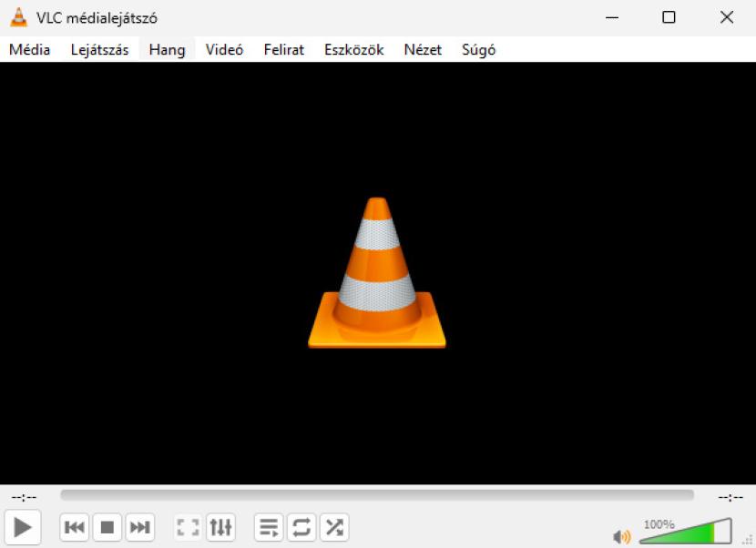Skip to the previous media item
The width and height of the screenshot is (756, 548).
(x=75, y=527)
